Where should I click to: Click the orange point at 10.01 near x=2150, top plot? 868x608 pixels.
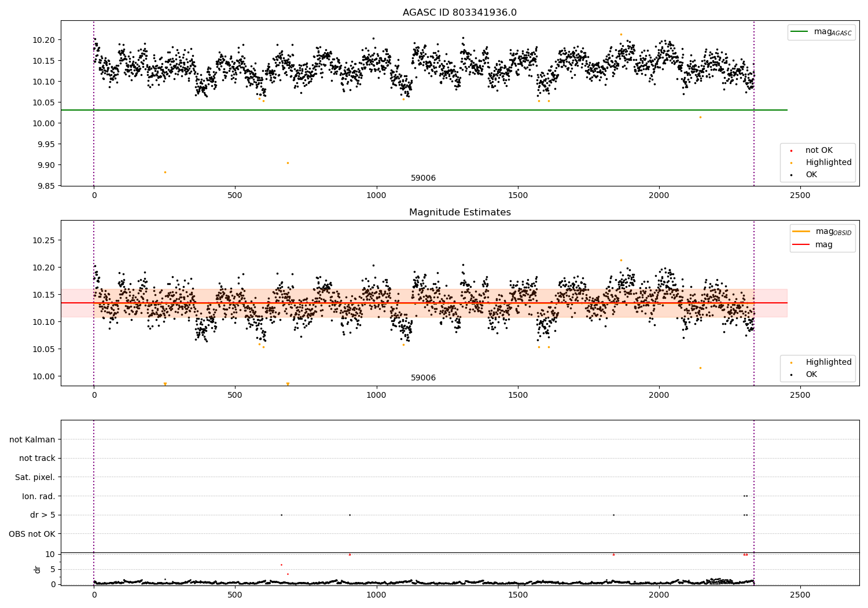coord(700,117)
